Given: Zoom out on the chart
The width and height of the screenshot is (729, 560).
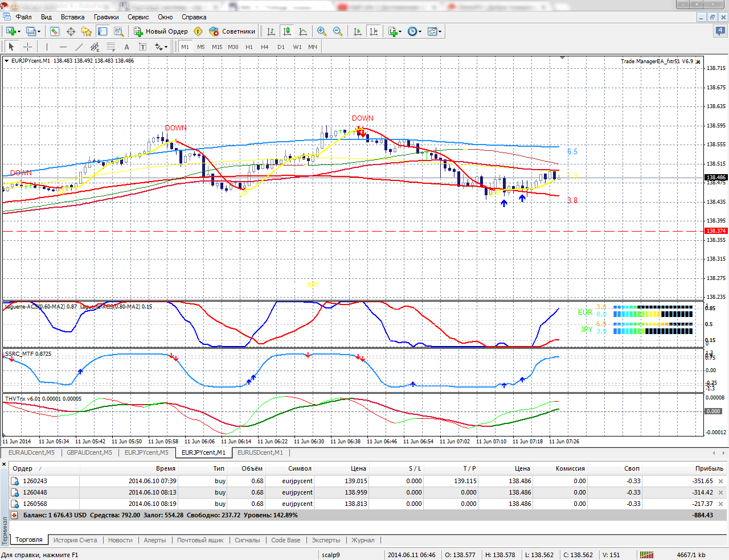Looking at the screenshot, I should coord(338,31).
